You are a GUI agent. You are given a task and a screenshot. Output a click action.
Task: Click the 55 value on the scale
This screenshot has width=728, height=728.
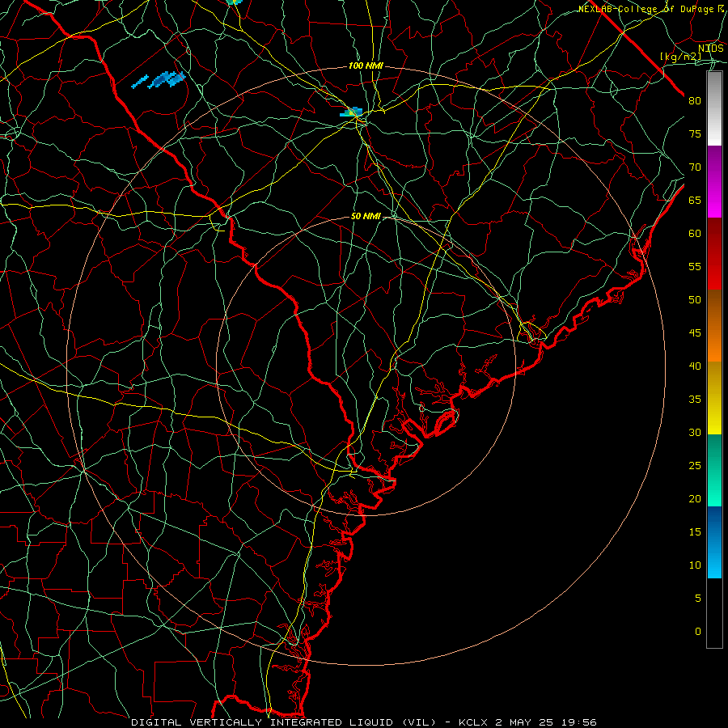tap(695, 266)
